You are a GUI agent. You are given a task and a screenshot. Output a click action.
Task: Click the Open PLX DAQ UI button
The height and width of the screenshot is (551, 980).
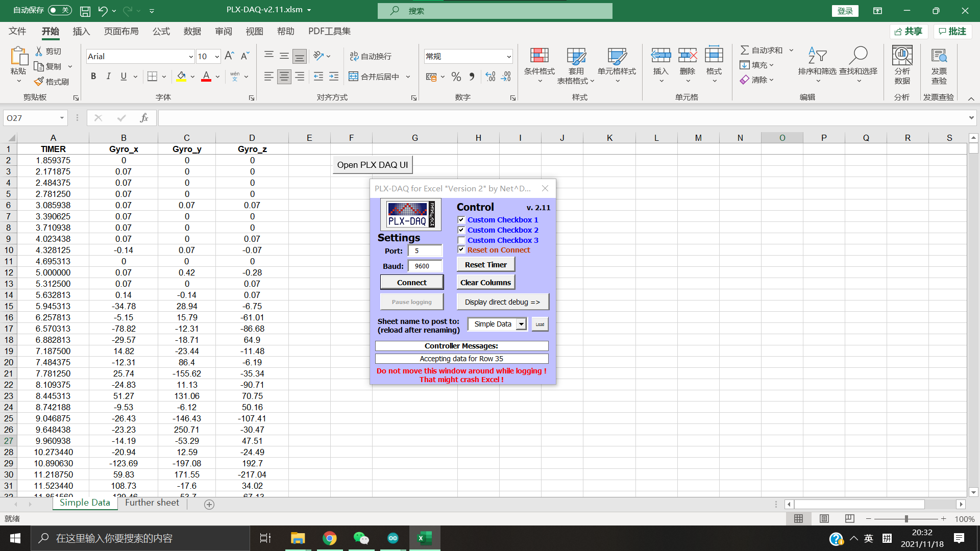coord(373,165)
